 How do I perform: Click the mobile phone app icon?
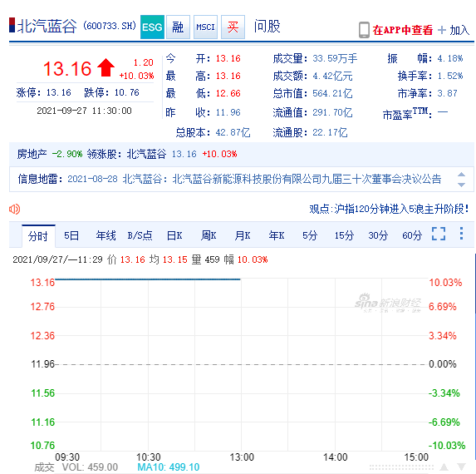click(364, 30)
